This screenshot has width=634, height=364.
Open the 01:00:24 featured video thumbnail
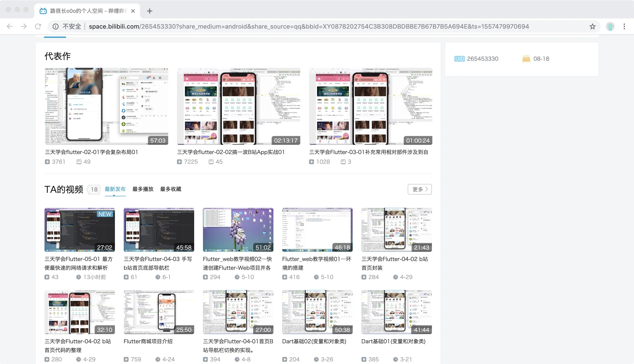point(370,106)
